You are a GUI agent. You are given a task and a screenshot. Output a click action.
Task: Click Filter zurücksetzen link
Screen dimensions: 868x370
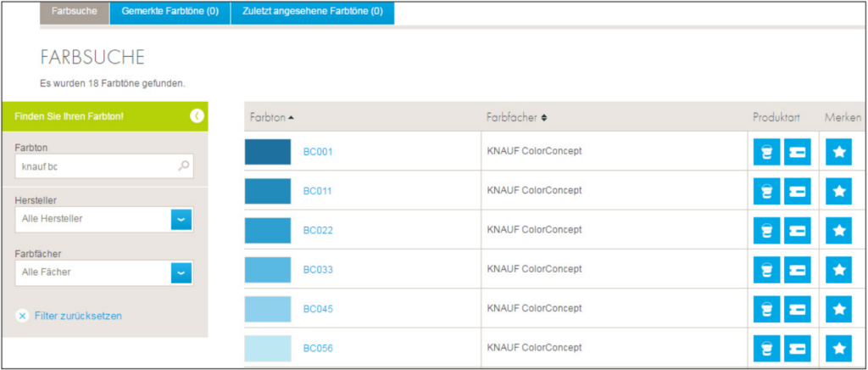tap(77, 316)
